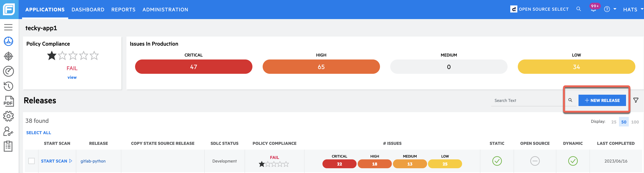Screen dimensions: 644x173
Task: Open the releases filter funnel icon
Action: [x=636, y=100]
